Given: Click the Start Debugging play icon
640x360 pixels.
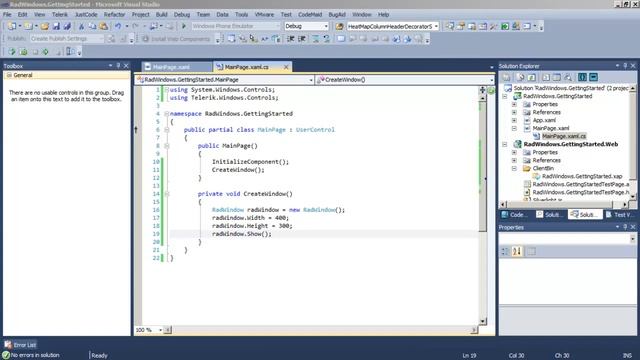Looking at the screenshot, I should 184,26.
